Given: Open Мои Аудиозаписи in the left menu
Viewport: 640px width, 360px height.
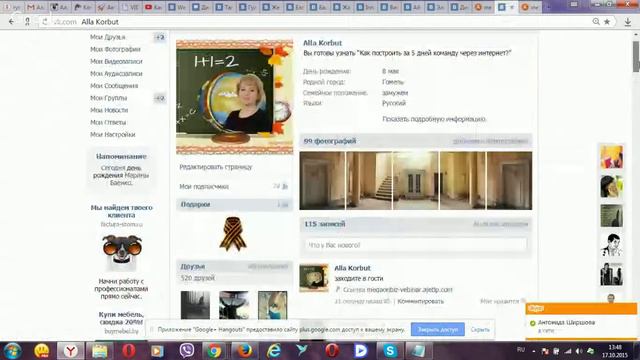Looking at the screenshot, I should tap(116, 74).
